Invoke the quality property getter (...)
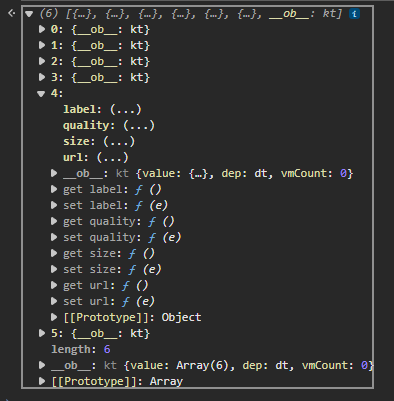Screen dimensions: 394x401 139,125
